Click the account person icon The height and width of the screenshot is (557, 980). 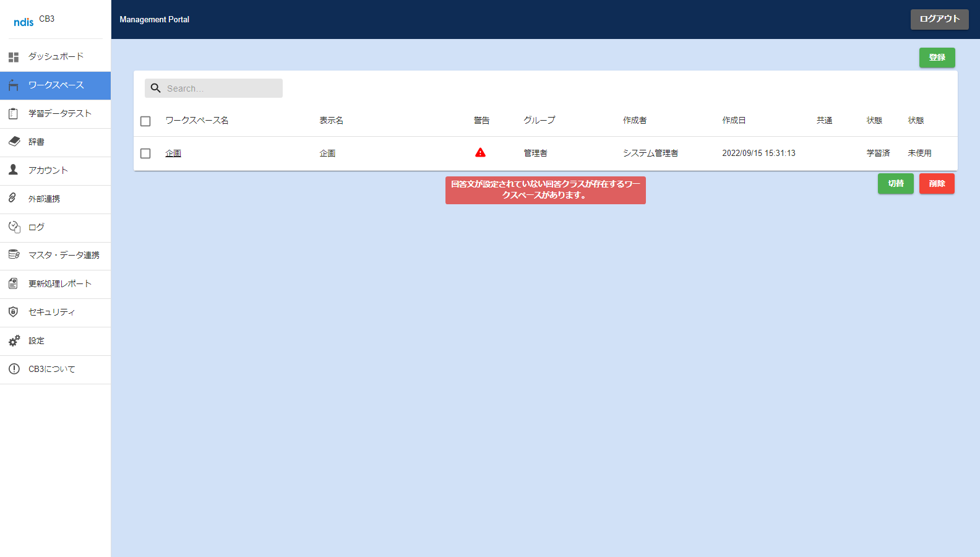[x=14, y=170]
